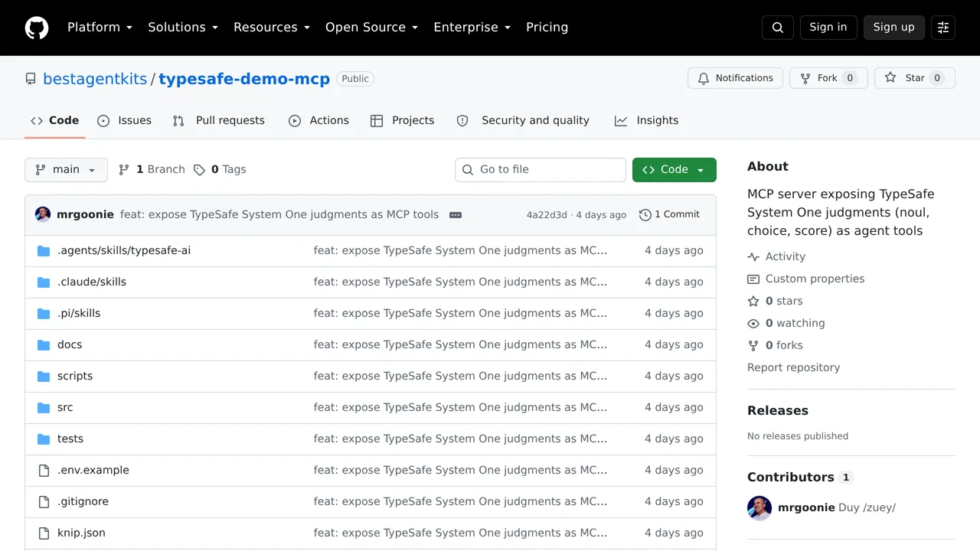This screenshot has height=551, width=980.
Task: Open commit hash 4a22d3d
Action: pyautogui.click(x=547, y=215)
